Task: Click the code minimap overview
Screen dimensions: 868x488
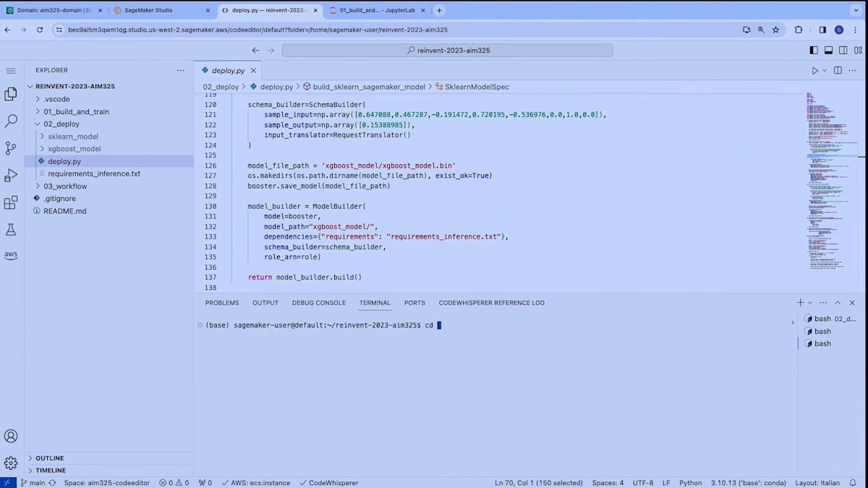Action: pyautogui.click(x=832, y=181)
